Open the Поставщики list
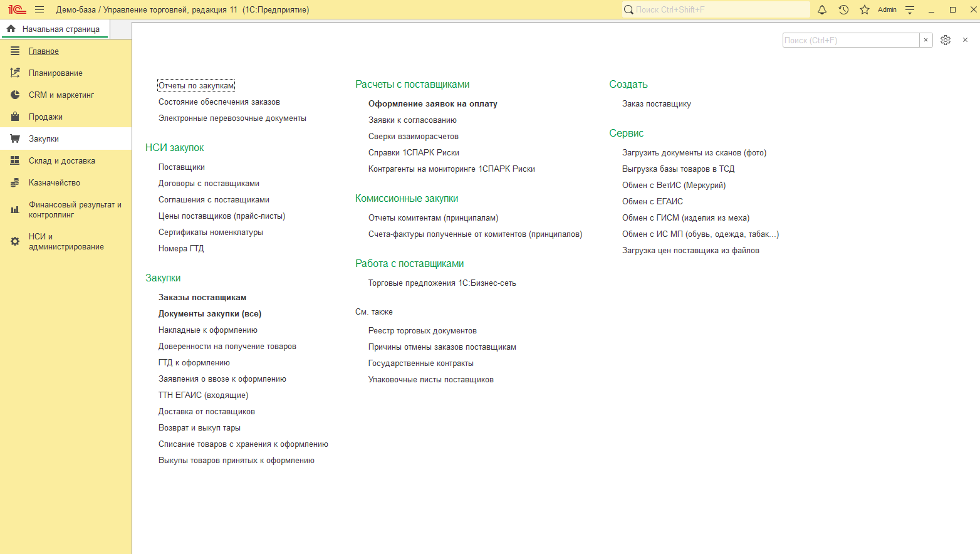980x554 pixels. coord(182,167)
